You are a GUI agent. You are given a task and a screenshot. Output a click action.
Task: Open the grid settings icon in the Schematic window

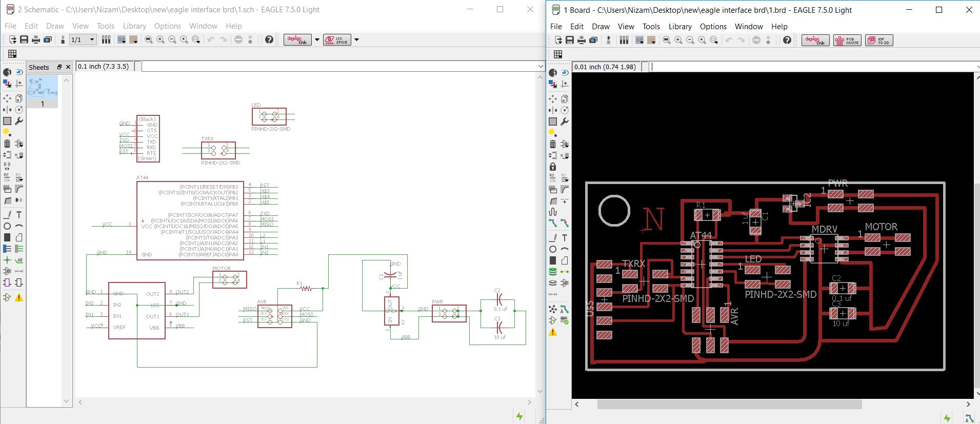point(12,54)
